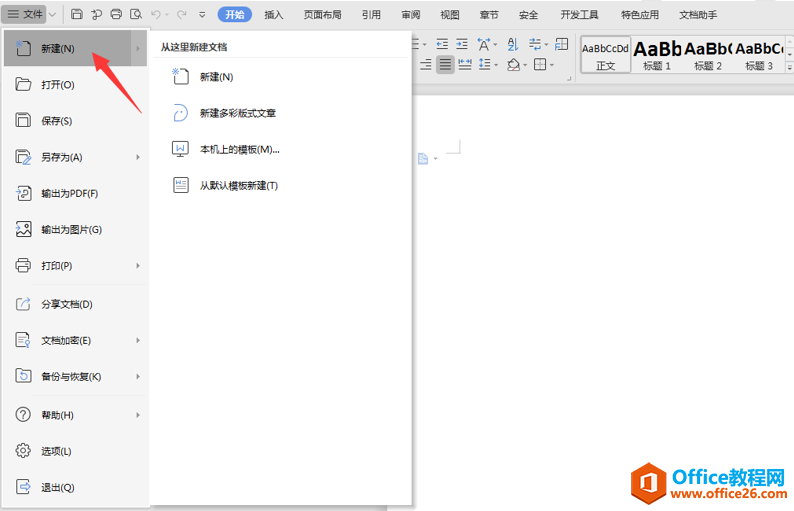Click the line spacing icon

click(x=485, y=64)
